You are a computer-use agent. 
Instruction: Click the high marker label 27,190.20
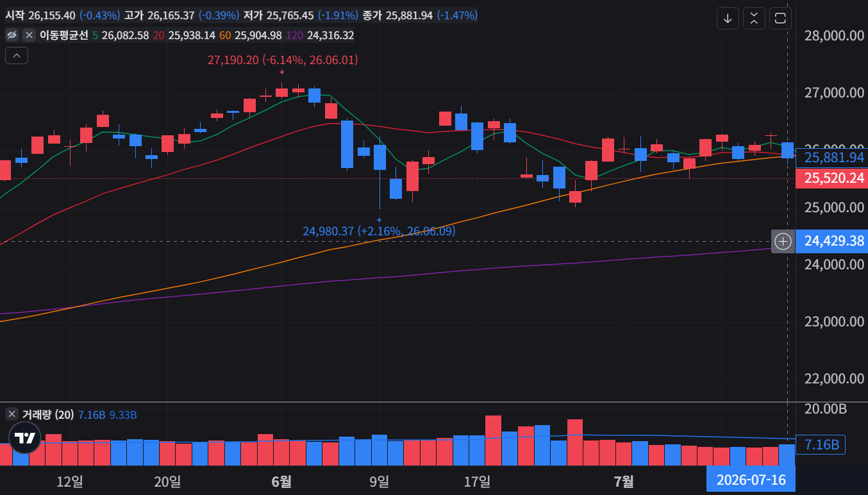[x=283, y=60]
